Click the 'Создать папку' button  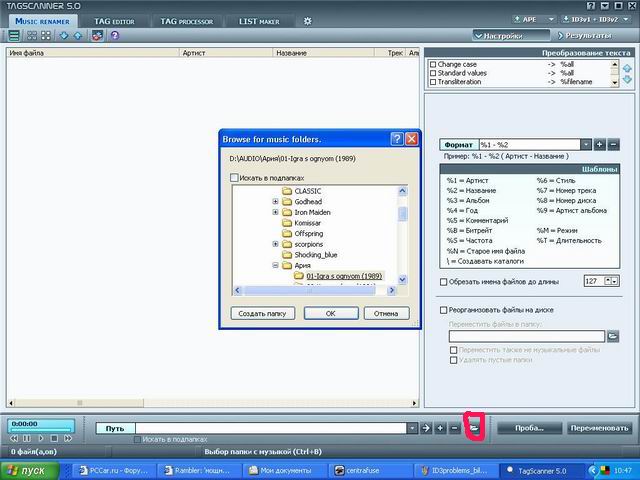click(261, 313)
